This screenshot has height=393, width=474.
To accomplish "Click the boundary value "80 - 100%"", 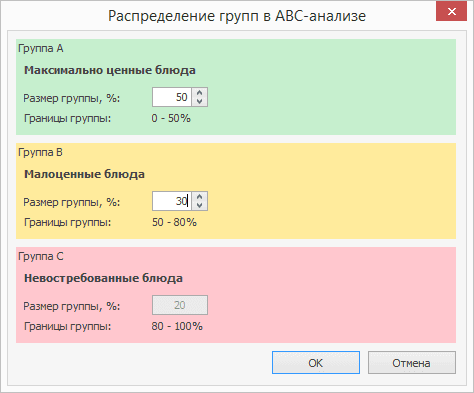I will click(x=177, y=326).
